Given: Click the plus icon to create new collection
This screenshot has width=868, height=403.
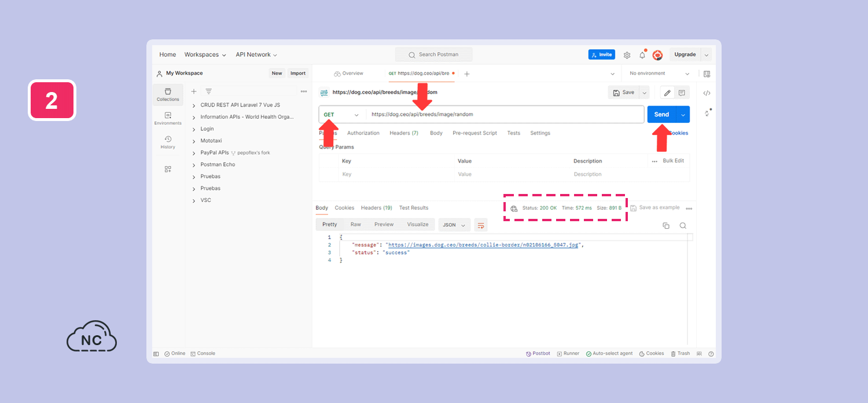Looking at the screenshot, I should coord(194,91).
